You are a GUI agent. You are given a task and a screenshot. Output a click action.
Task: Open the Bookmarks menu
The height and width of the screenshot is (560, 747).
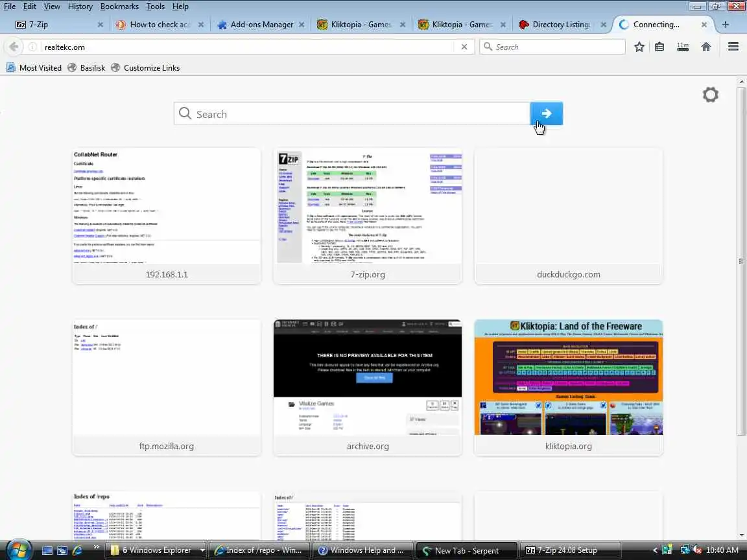tap(119, 6)
